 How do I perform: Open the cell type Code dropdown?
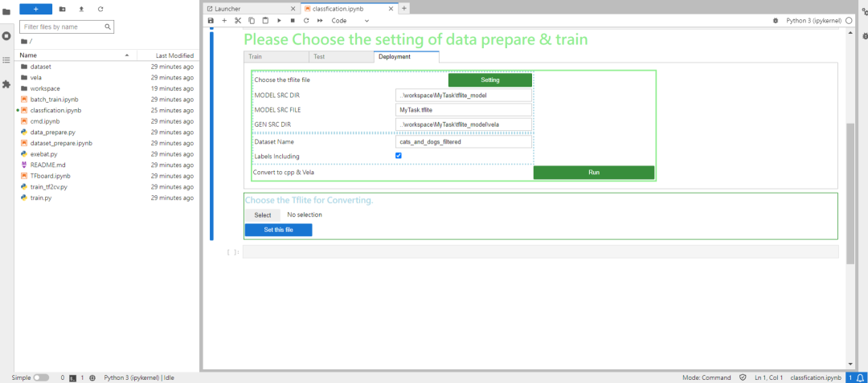pyautogui.click(x=350, y=20)
